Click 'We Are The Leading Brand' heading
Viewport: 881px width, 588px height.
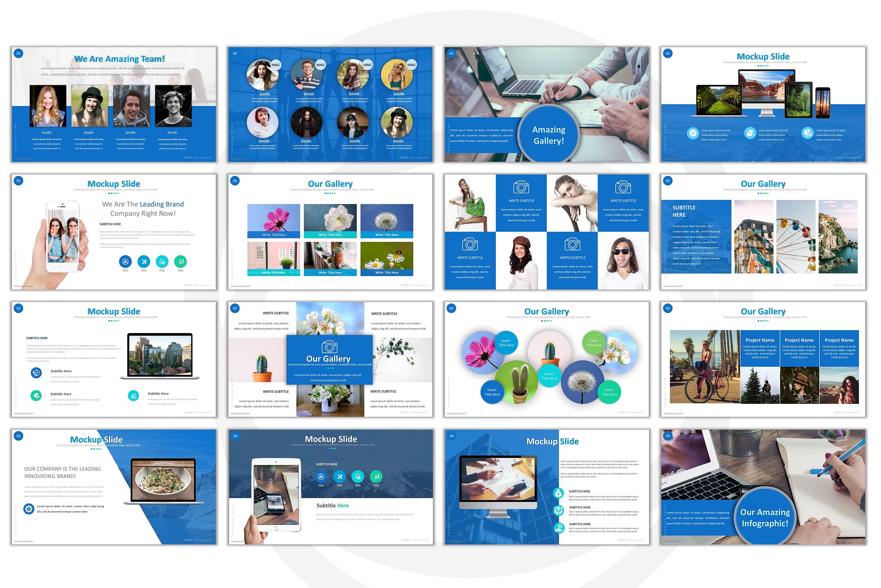[143, 204]
